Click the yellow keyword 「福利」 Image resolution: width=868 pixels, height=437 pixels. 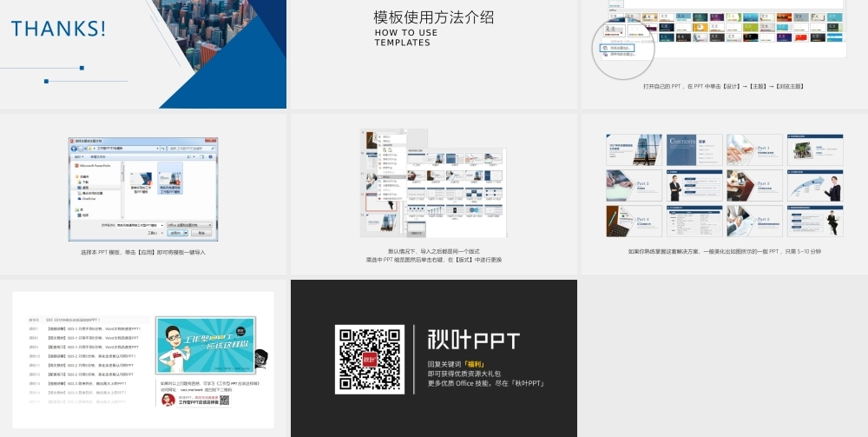(473, 364)
